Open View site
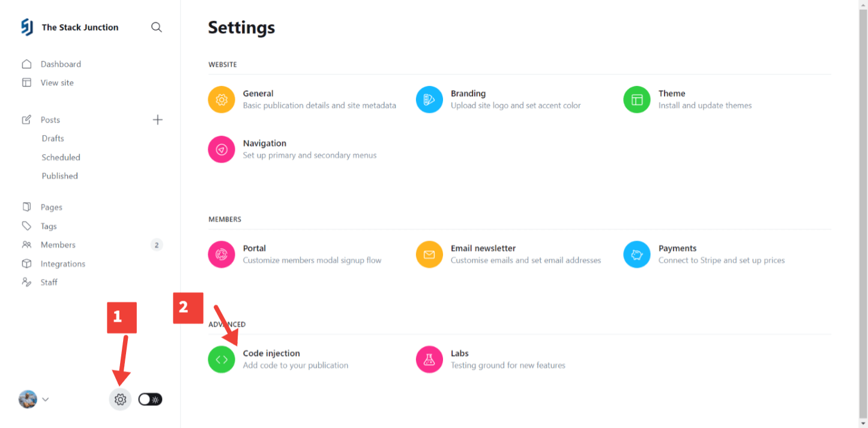The height and width of the screenshot is (428, 868). coord(58,82)
